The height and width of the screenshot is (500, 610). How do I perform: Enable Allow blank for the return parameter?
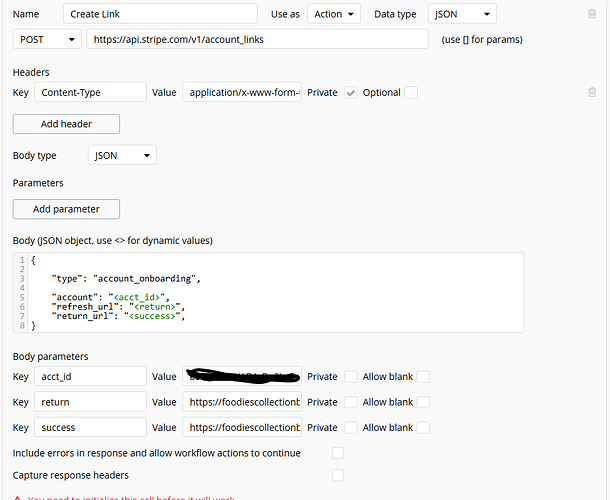tap(423, 402)
